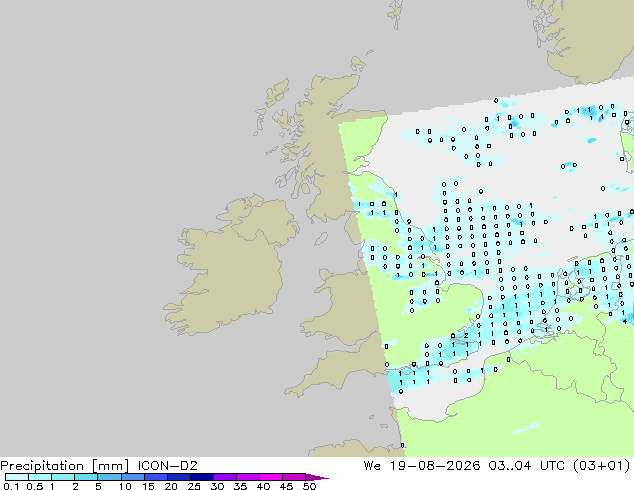Click the legend value "50"
This screenshot has height=490, width=634.
pos(309,486)
